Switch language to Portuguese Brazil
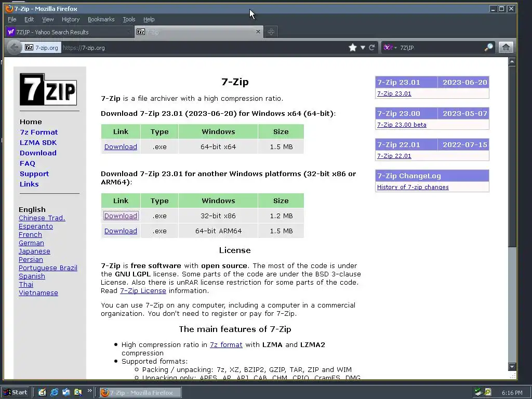The width and height of the screenshot is (532, 399). coord(48,268)
